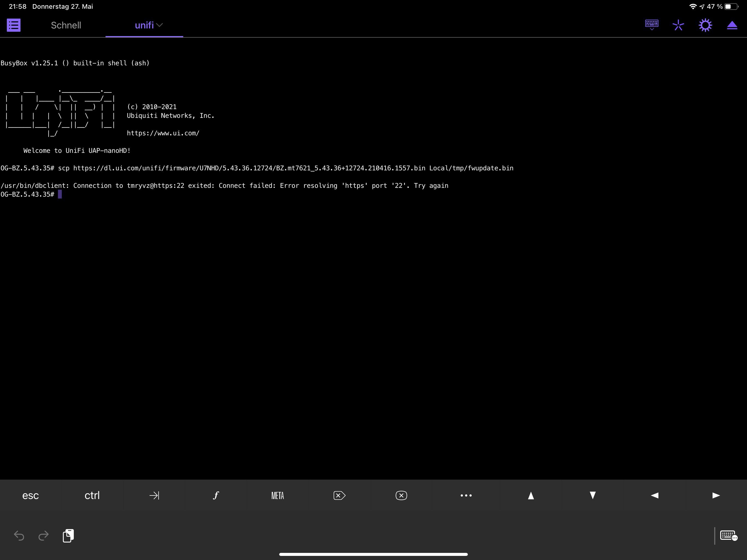Tap the circled x delete key
The image size is (747, 560).
click(x=401, y=495)
